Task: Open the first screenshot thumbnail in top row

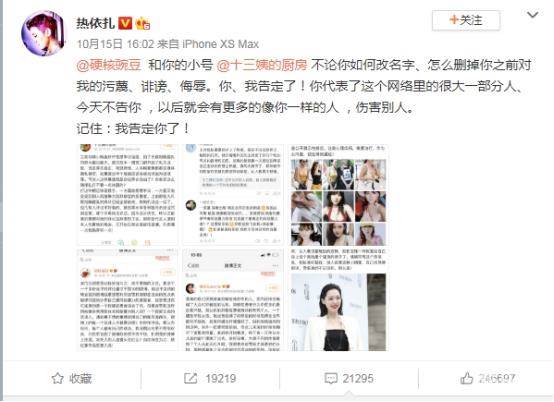Action: (x=128, y=195)
